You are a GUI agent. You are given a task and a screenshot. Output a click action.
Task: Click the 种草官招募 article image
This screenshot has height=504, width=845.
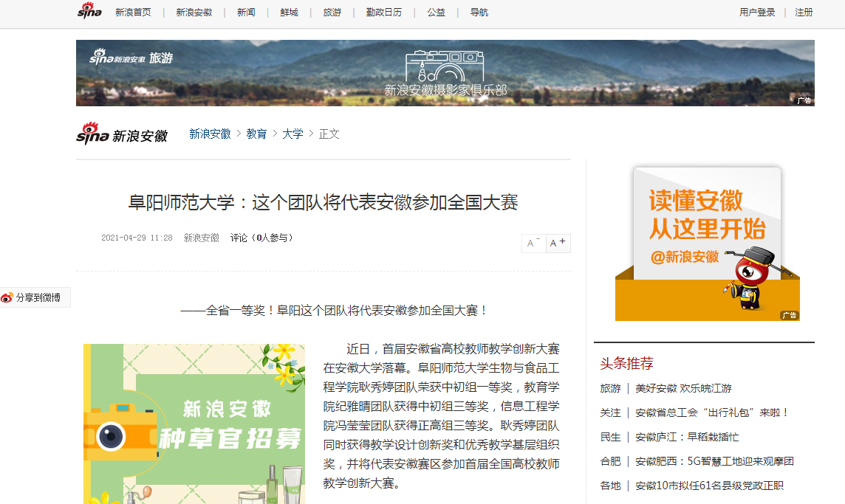pos(194,424)
